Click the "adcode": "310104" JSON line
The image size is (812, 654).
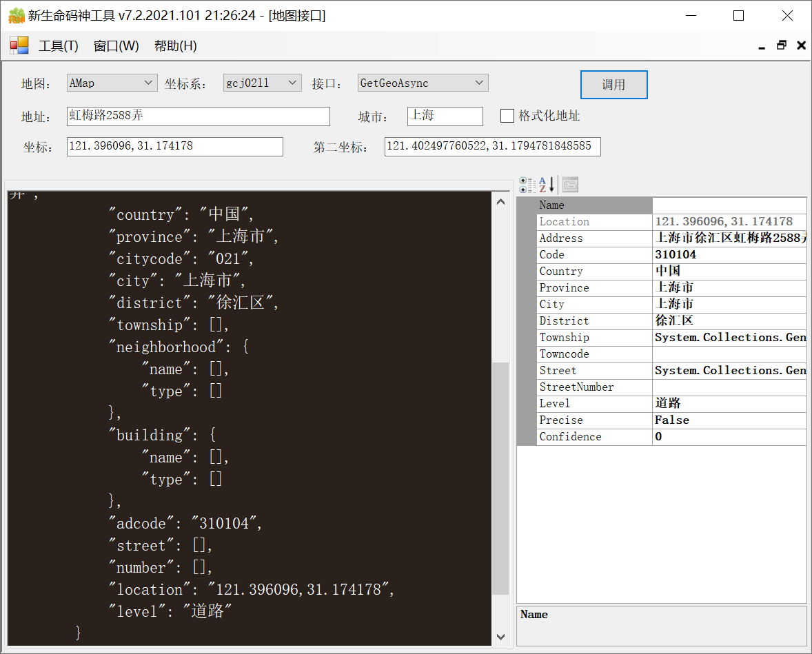point(185,524)
